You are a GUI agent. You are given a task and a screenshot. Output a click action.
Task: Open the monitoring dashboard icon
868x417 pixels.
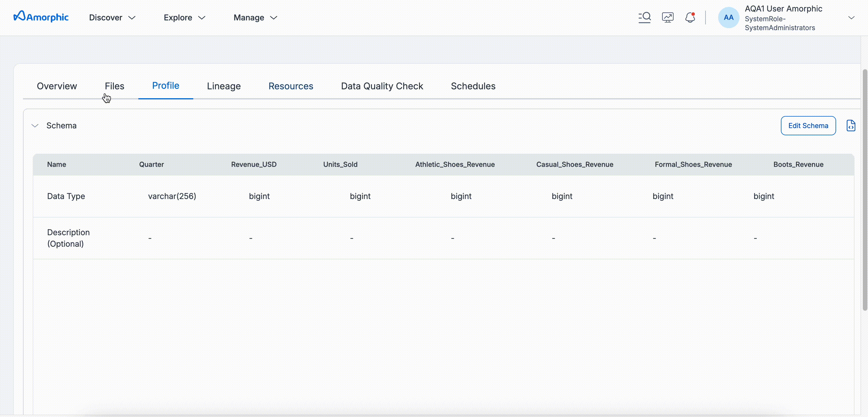668,18
